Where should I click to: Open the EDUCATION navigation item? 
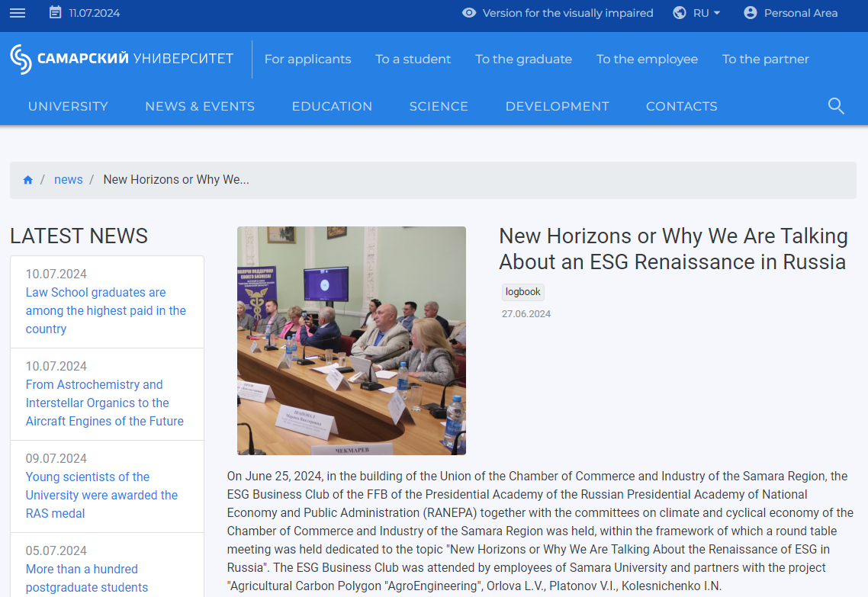point(332,106)
